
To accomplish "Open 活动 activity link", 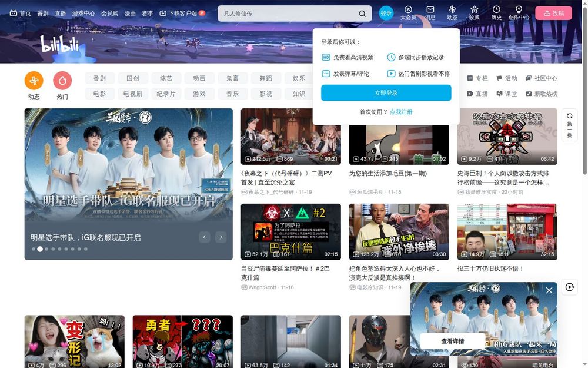I will [507, 78].
